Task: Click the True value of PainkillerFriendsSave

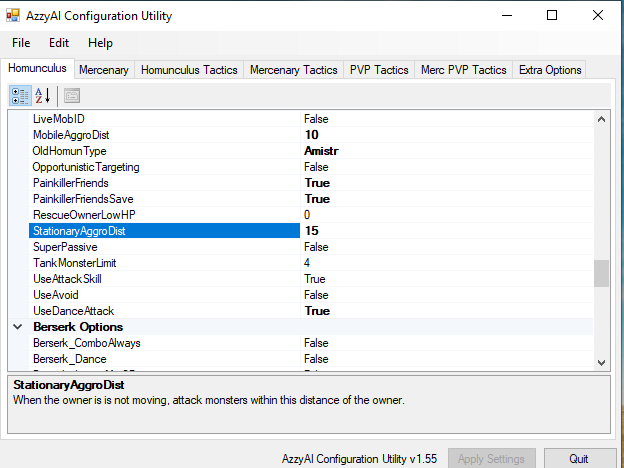Action: click(x=318, y=199)
